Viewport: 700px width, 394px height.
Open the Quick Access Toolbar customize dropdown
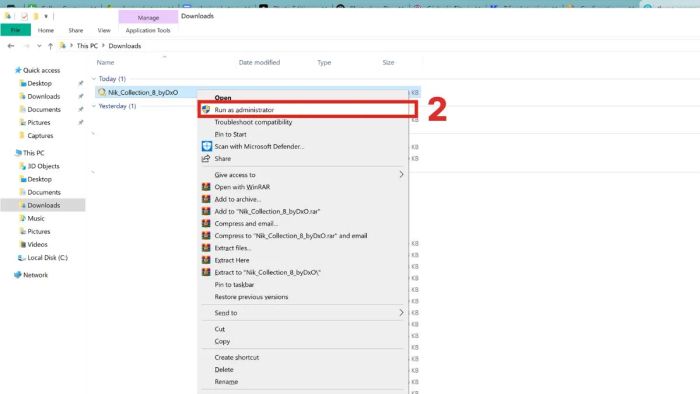[46, 17]
